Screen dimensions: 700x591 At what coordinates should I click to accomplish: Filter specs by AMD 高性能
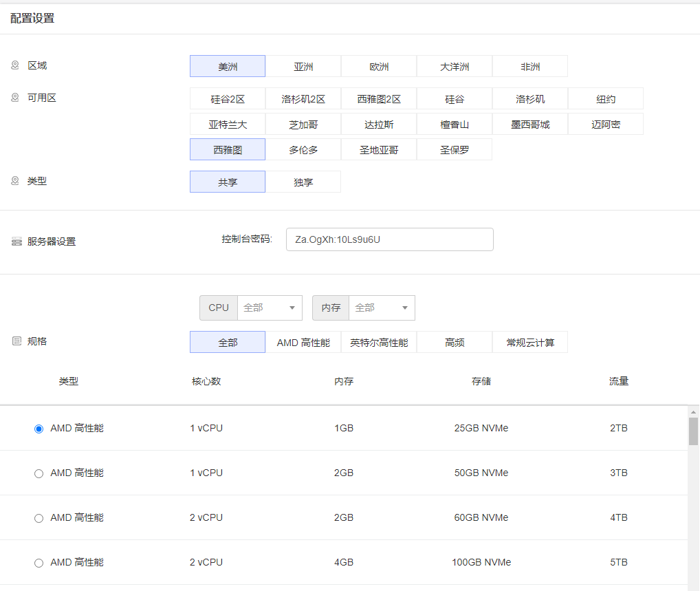coord(303,343)
